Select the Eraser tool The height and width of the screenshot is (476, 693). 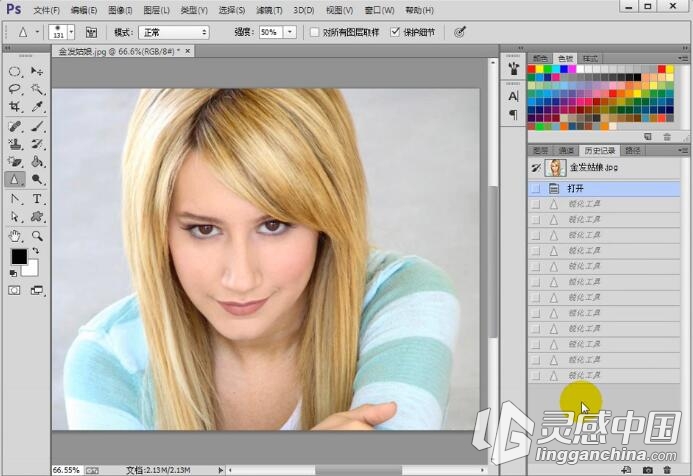click(15, 162)
